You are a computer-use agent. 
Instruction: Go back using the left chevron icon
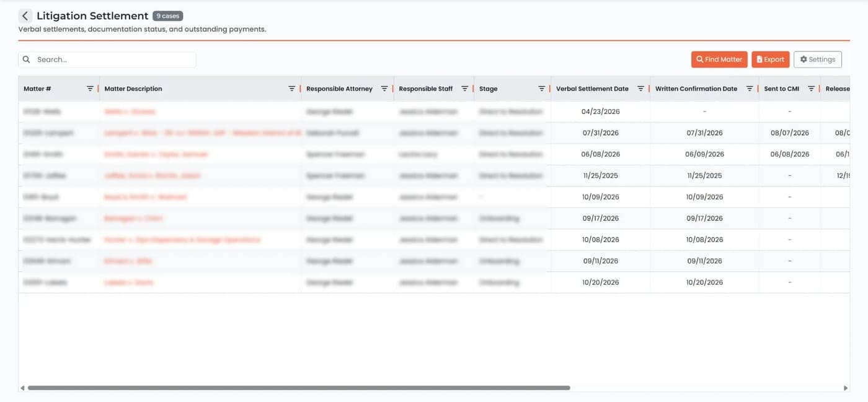coord(25,16)
